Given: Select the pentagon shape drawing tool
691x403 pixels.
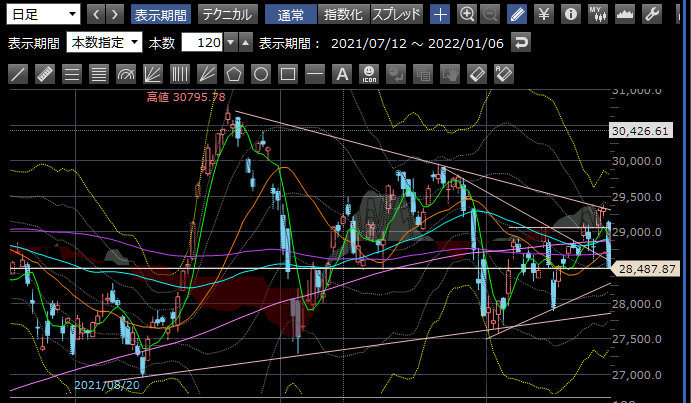Looking at the screenshot, I should coord(234,73).
